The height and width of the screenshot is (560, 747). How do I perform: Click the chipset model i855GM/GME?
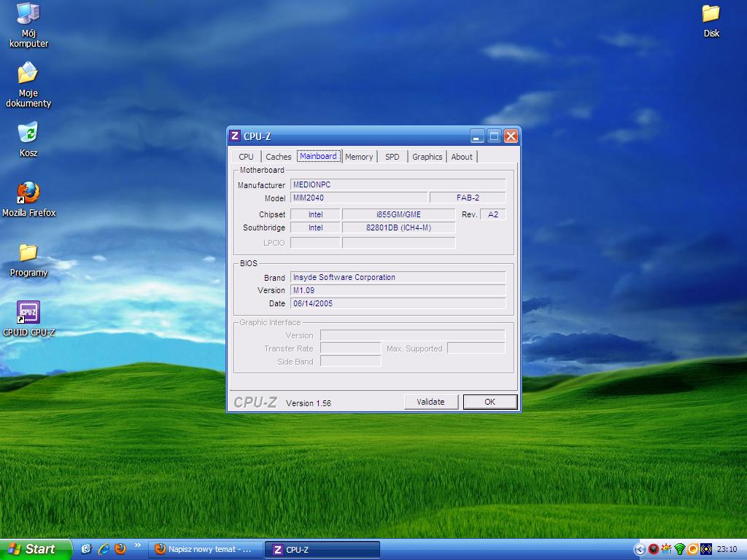[398, 215]
